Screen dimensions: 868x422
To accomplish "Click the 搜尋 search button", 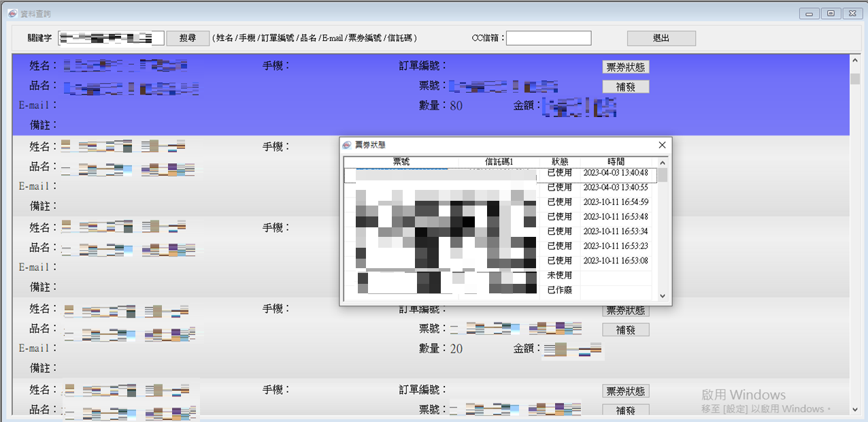I will click(188, 38).
